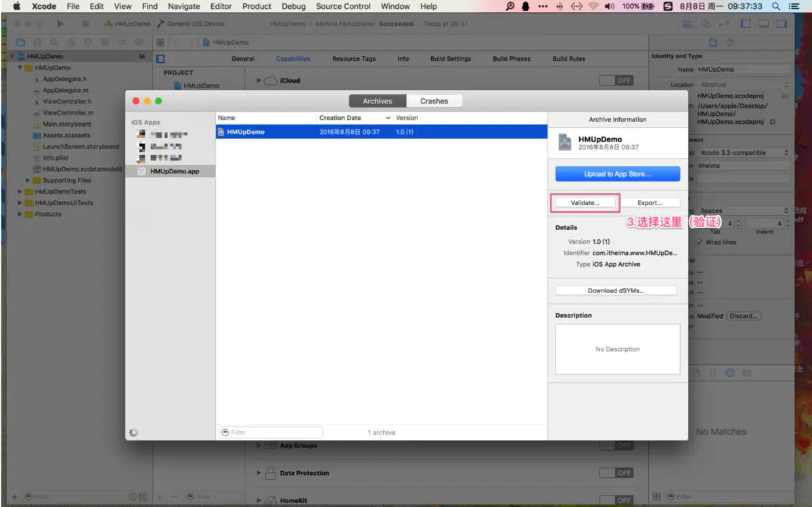Stop the running build in Xcode toolbar
812x507 pixels.
coord(86,24)
